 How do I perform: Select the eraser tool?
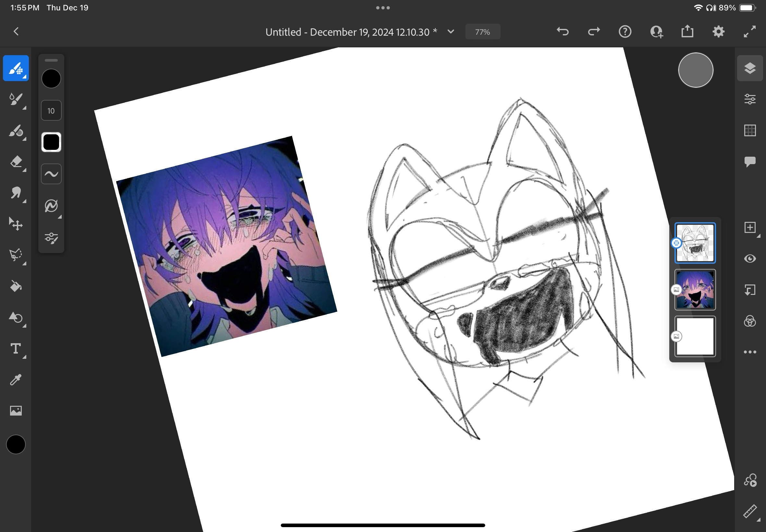(x=16, y=162)
